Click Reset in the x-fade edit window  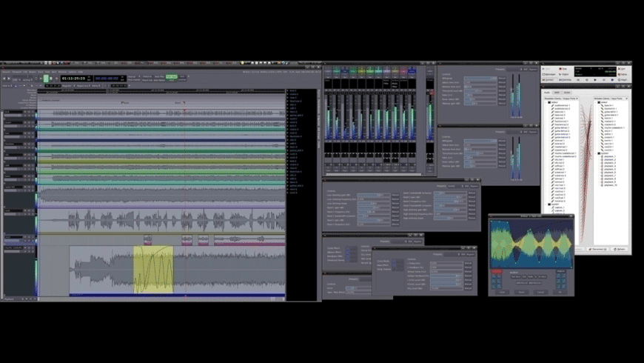click(522, 292)
